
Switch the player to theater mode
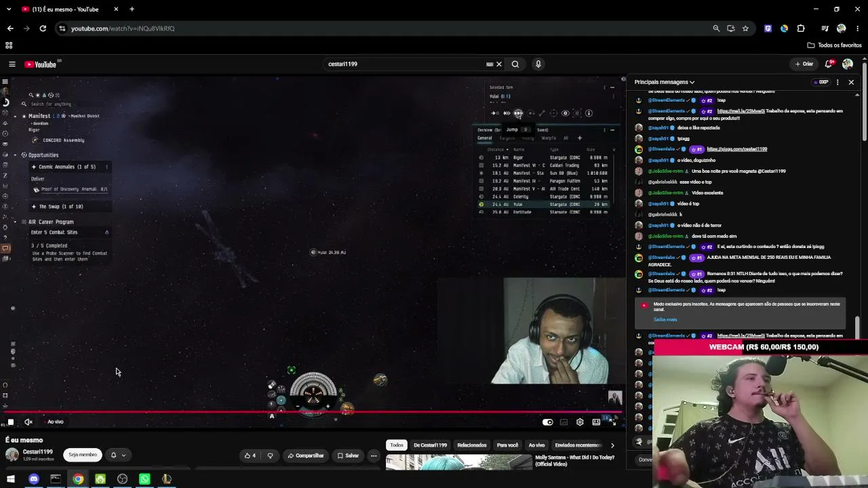(596, 422)
